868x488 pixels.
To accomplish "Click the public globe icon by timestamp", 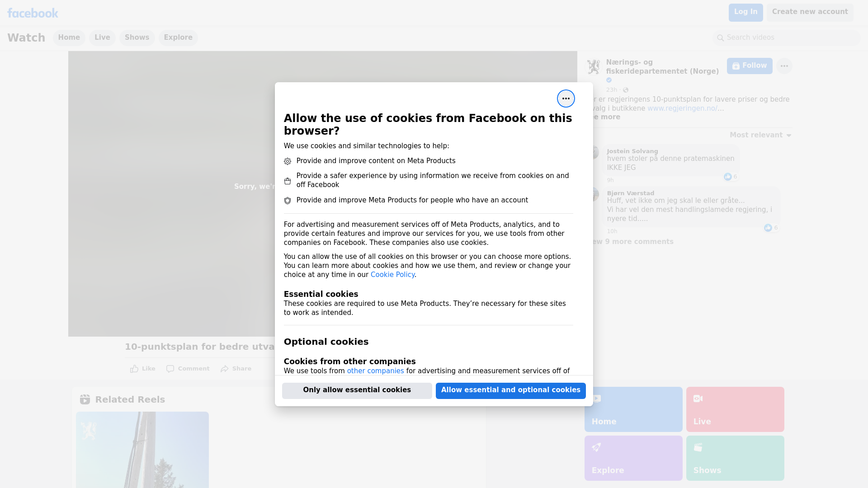I will click(x=626, y=90).
